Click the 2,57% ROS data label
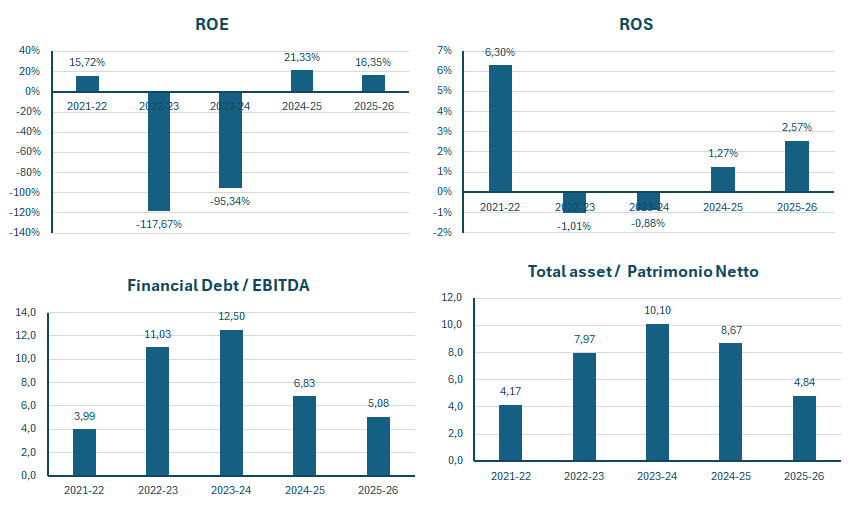This screenshot has height=520, width=857. coord(797,127)
